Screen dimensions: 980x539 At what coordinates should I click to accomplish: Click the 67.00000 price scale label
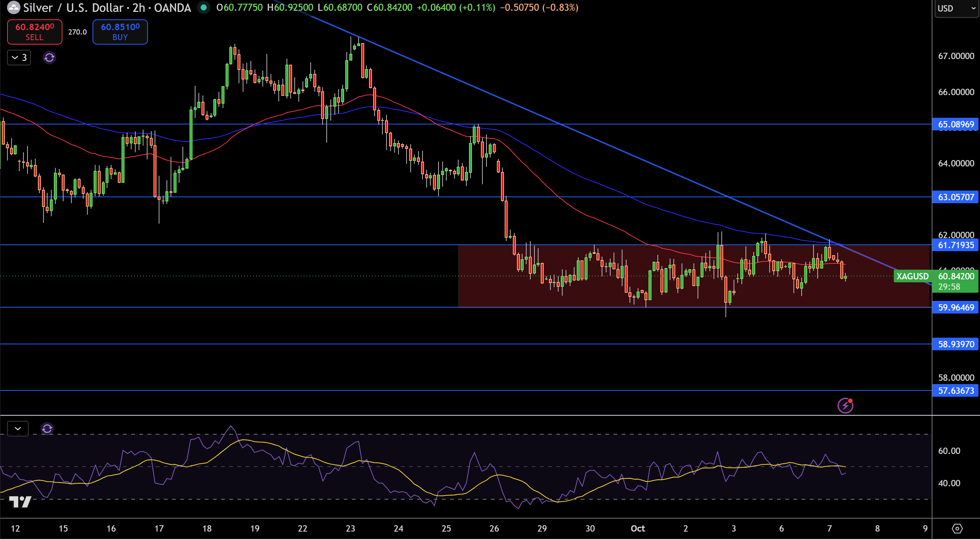coord(956,56)
